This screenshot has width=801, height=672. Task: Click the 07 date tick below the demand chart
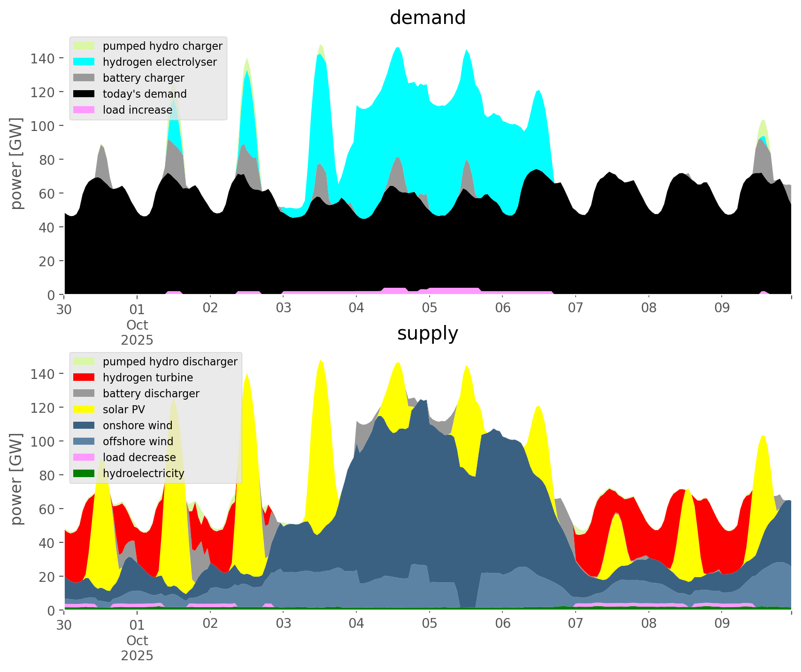tap(575, 309)
